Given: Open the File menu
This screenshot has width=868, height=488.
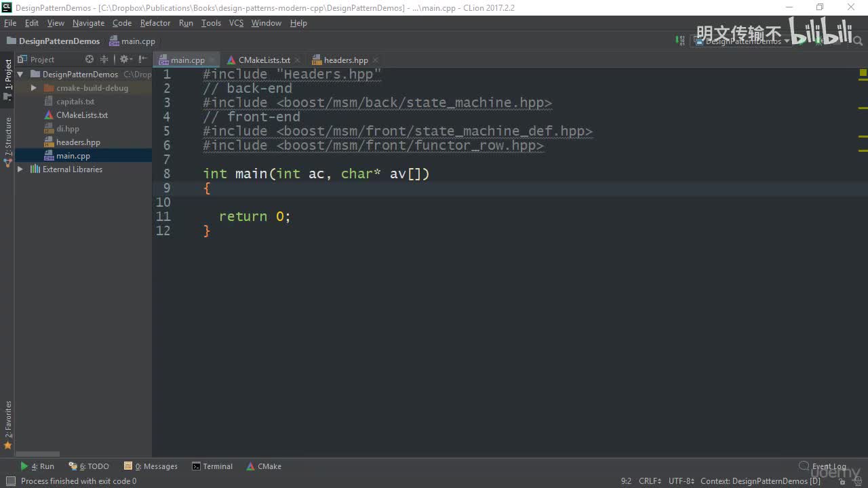Looking at the screenshot, I should [x=10, y=23].
